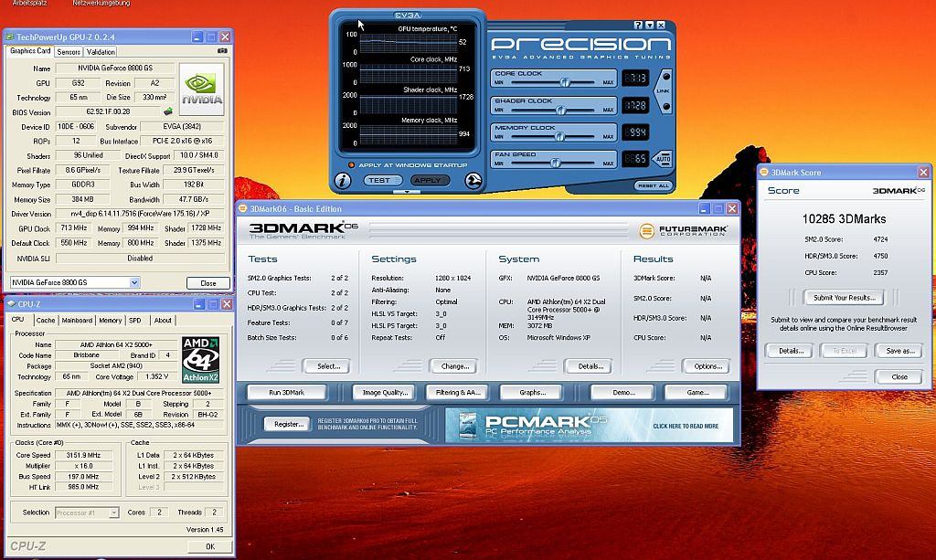The width and height of the screenshot is (936, 560).
Task: Click the Game... button in 3DMark06
Action: point(697,393)
